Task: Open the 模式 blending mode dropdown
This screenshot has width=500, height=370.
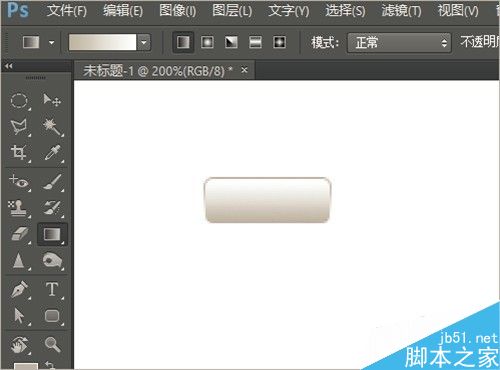Action: point(399,43)
